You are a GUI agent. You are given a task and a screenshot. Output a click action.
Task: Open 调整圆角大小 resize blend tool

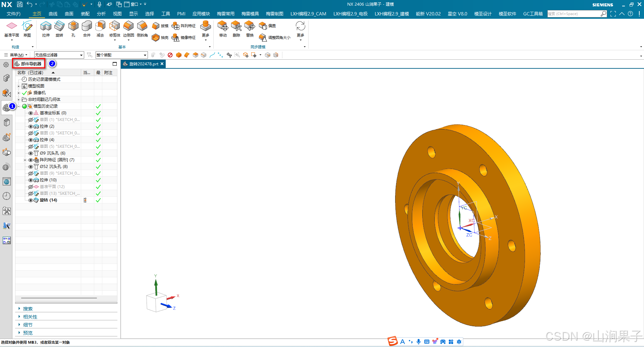pos(275,38)
